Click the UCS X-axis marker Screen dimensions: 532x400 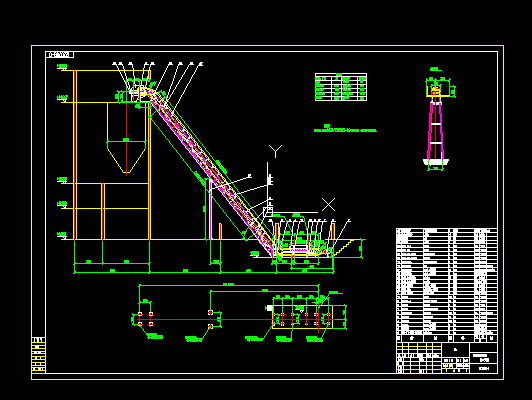(x=328, y=205)
